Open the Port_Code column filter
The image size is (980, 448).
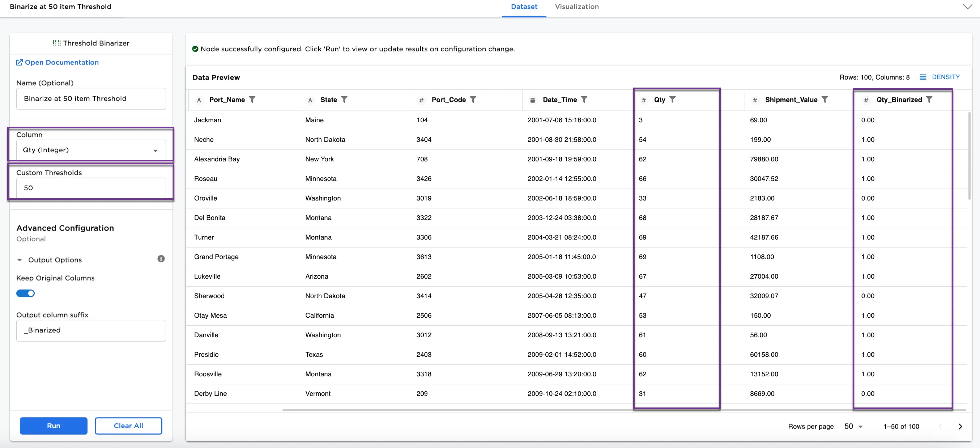[473, 100]
